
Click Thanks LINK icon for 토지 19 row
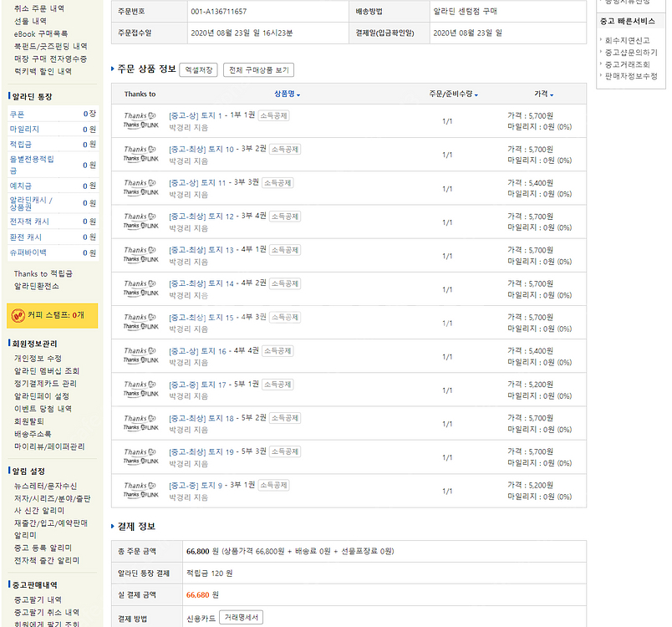pyautogui.click(x=141, y=461)
